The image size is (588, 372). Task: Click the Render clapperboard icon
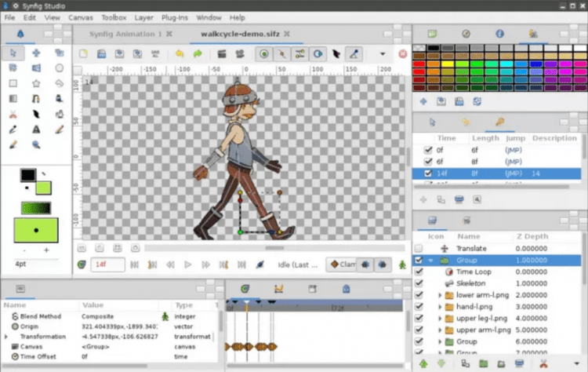[221, 54]
